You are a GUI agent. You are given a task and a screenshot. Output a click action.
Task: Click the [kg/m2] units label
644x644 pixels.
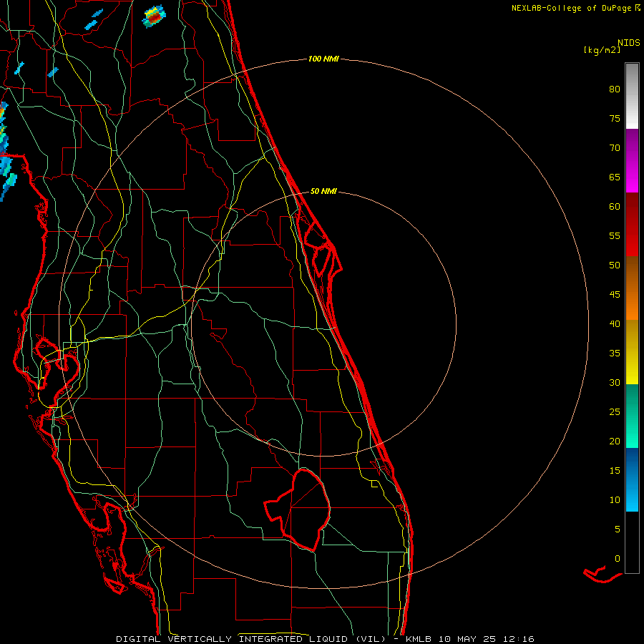602,50
